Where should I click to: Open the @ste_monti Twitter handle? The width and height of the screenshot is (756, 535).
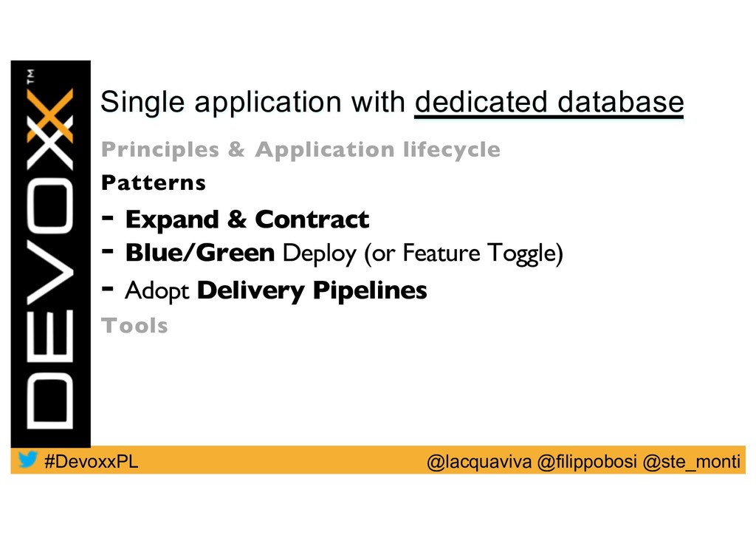pos(691,462)
